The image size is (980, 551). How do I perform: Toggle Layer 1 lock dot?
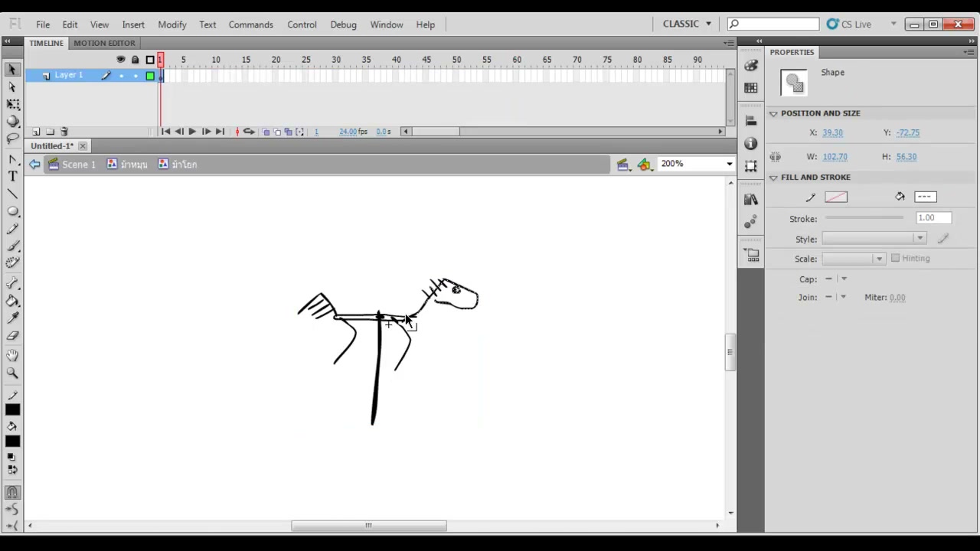click(x=136, y=76)
